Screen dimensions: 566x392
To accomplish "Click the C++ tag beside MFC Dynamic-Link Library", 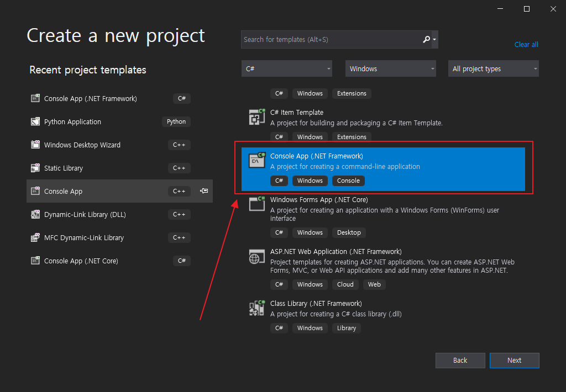I will 179,237.
